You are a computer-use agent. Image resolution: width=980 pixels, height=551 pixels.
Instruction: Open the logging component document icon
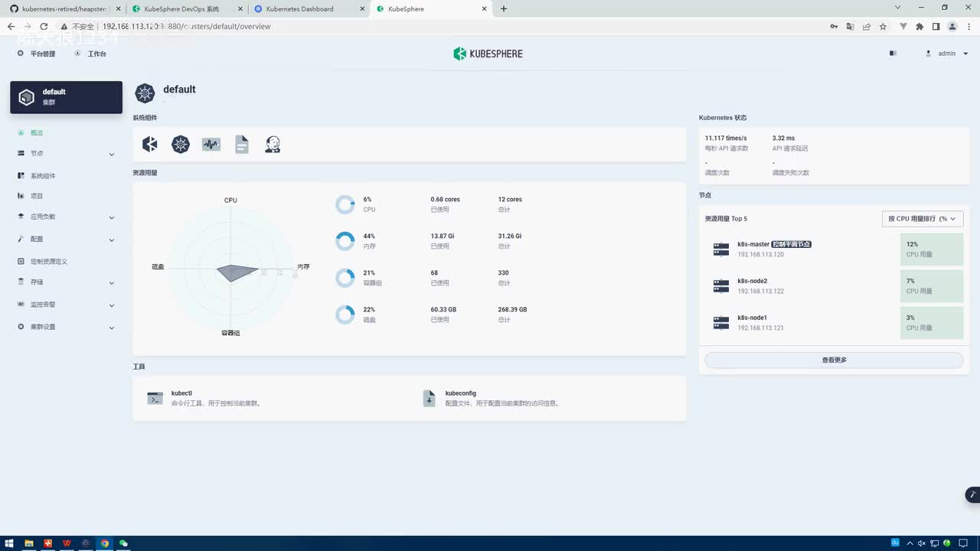(x=242, y=144)
